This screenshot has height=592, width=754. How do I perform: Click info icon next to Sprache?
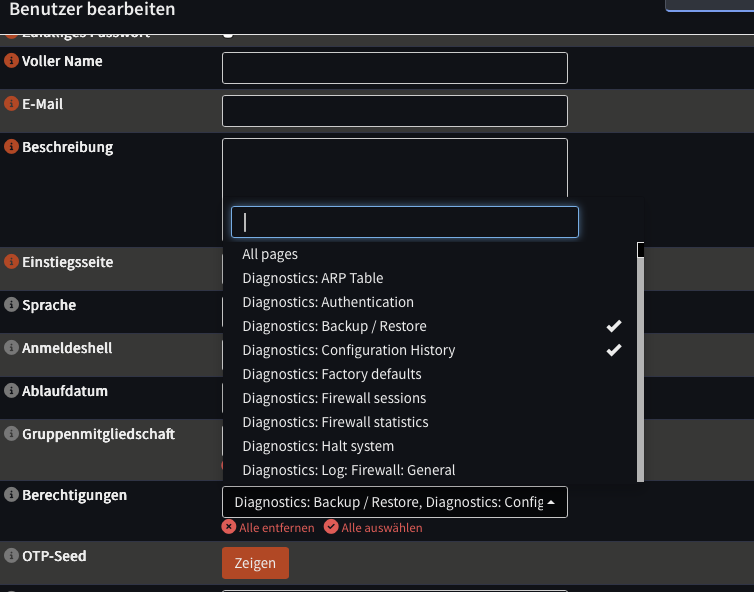(12, 305)
